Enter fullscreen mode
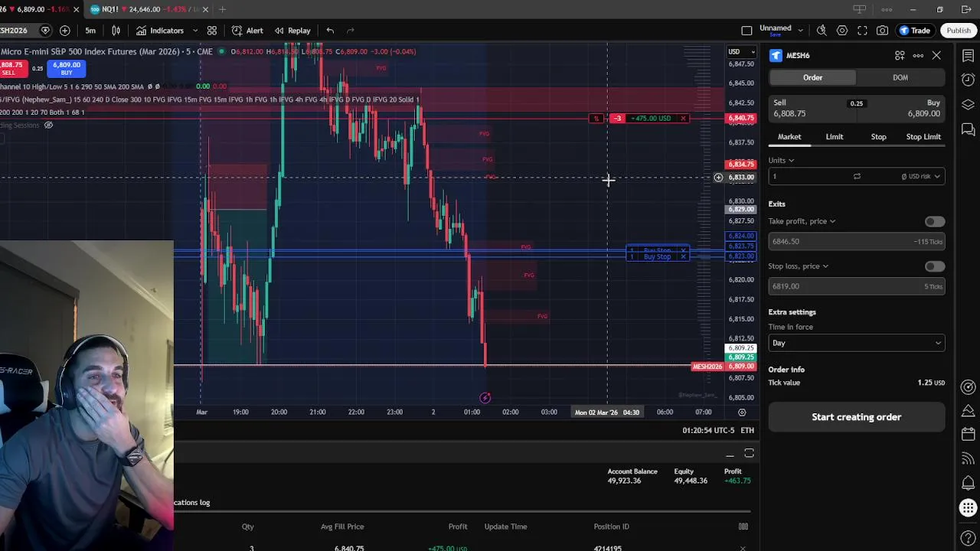980x551 pixels. coord(862,31)
